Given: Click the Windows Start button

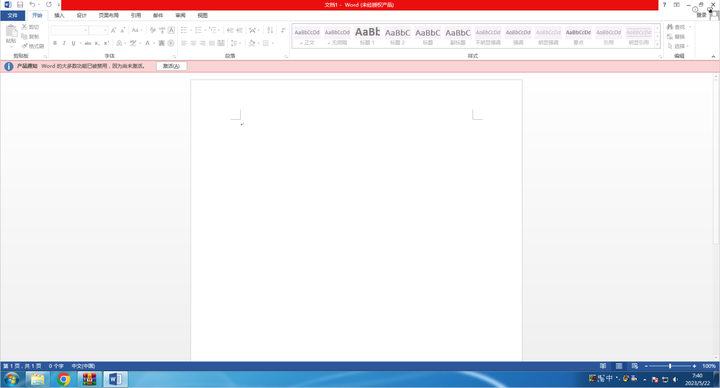Looking at the screenshot, I should tap(11, 379).
